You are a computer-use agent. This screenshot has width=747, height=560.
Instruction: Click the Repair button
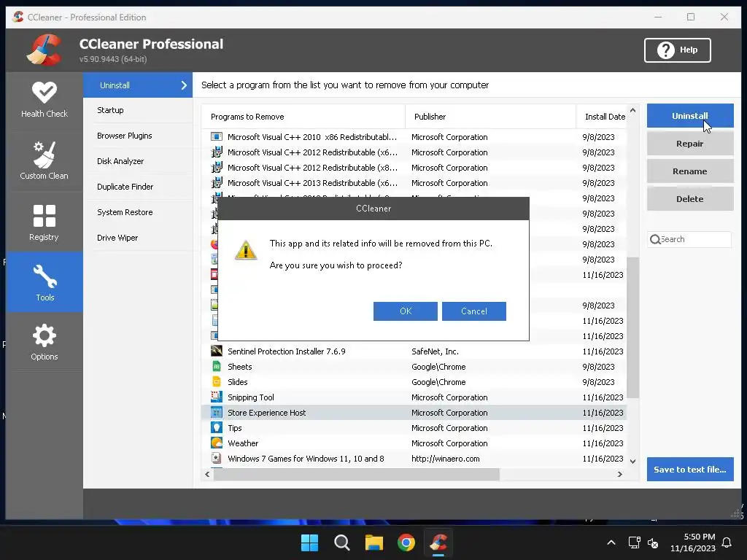690,144
